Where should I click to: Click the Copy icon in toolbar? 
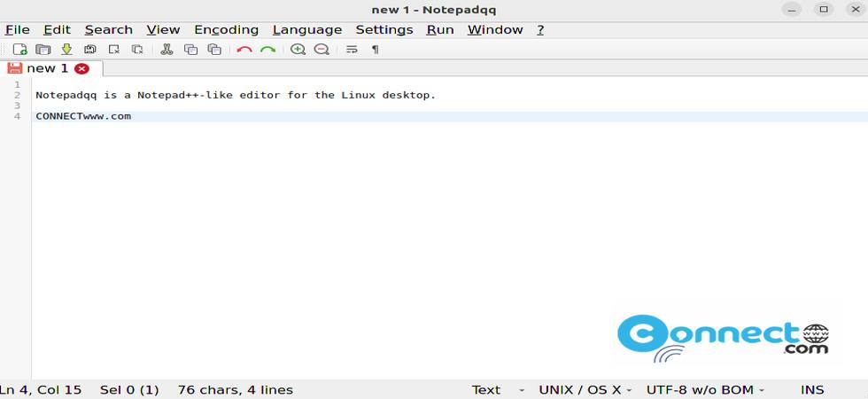[190, 50]
